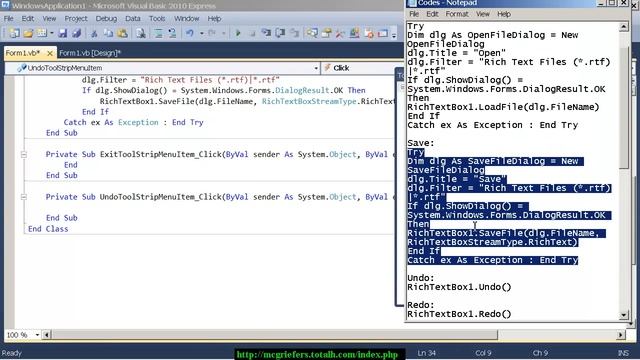Click the Notepad scroll down arrow

[x=624, y=315]
